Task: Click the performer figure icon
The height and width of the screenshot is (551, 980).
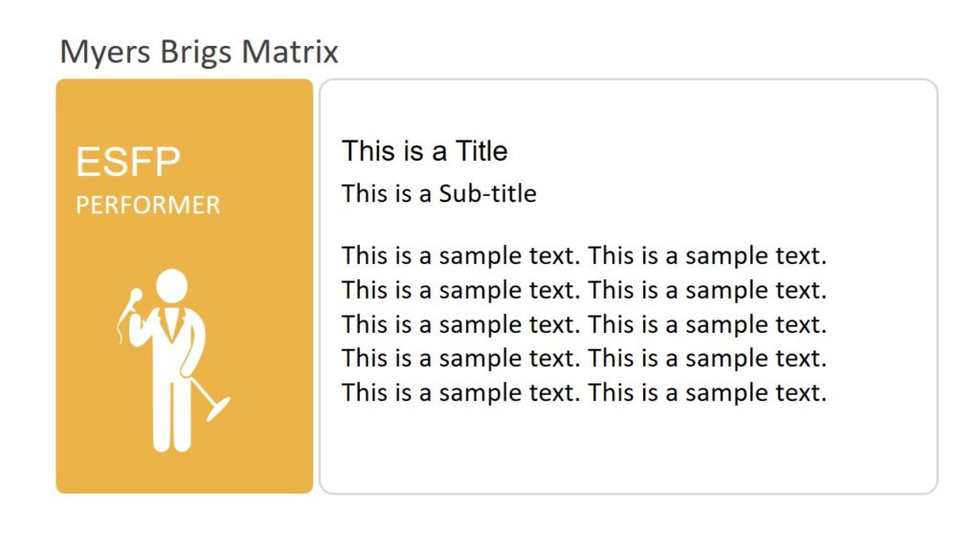Action: click(173, 361)
